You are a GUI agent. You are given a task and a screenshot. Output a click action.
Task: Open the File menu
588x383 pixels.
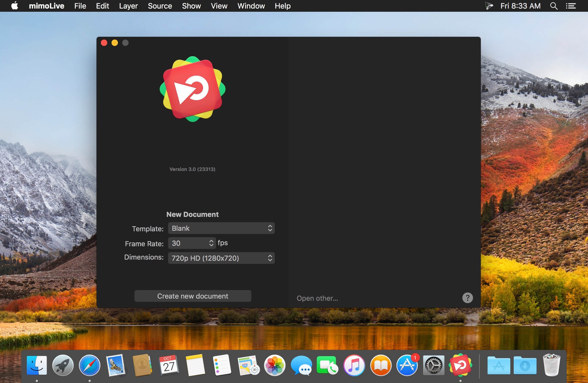point(80,6)
